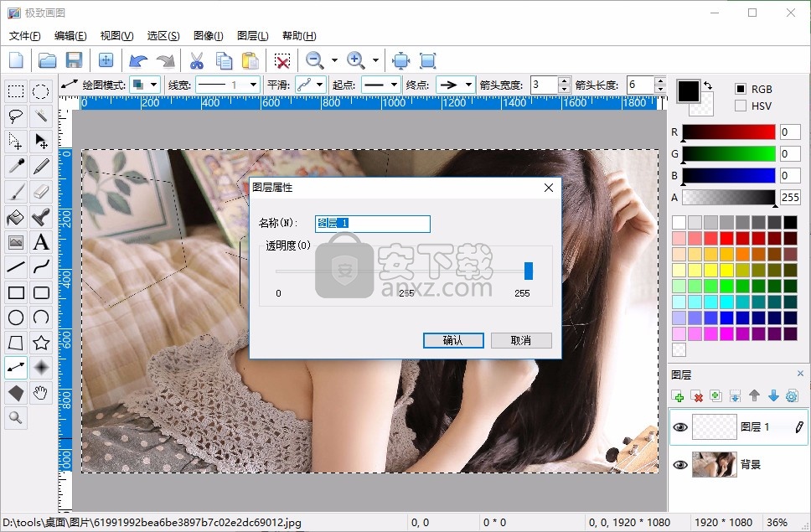
Task: Expand the zoom in options arrow
Action: point(375,60)
